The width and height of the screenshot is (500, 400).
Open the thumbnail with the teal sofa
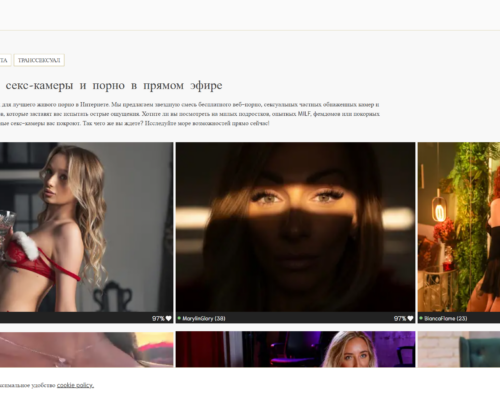click(x=459, y=349)
